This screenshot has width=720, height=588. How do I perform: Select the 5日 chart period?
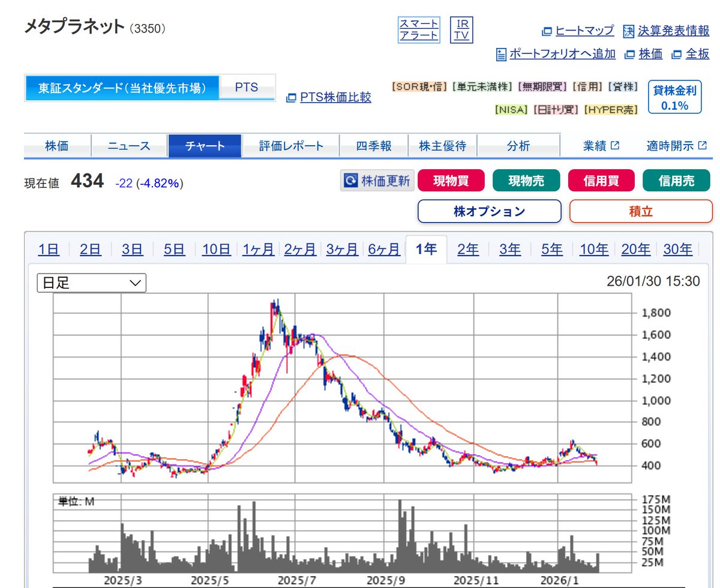click(x=175, y=249)
